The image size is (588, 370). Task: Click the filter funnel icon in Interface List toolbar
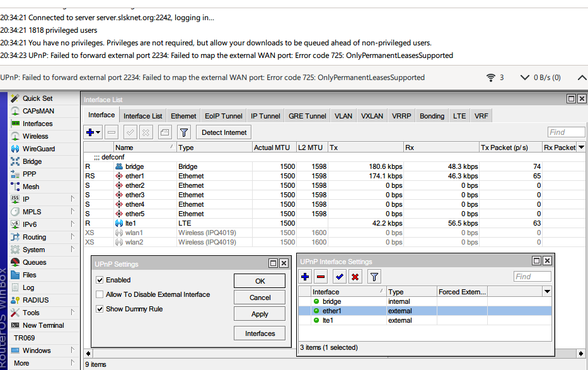coord(183,132)
